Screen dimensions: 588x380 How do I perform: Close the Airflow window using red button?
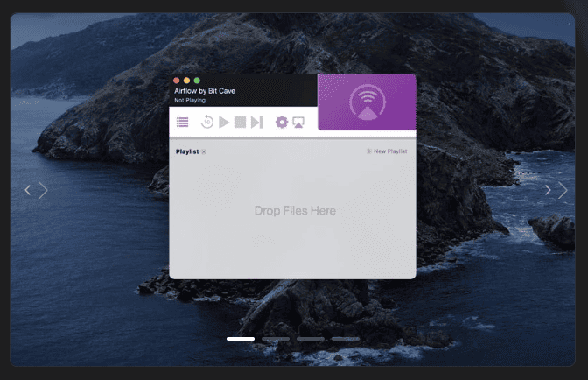tap(176, 81)
